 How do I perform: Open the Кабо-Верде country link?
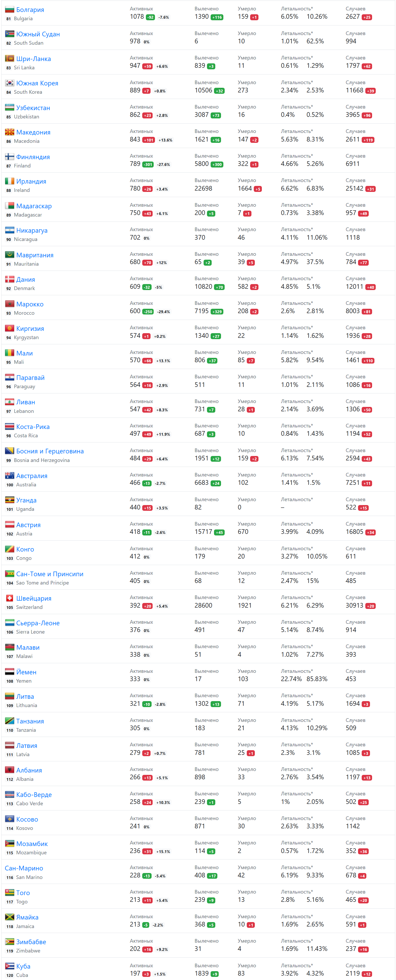coord(34,794)
